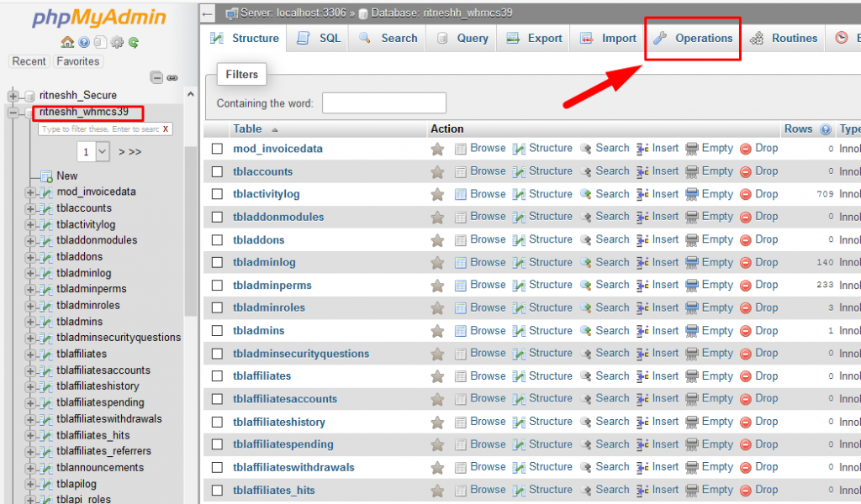The height and width of the screenshot is (504, 861).
Task: Click the table icon beside tblaccounts in tree
Action: pos(47,208)
